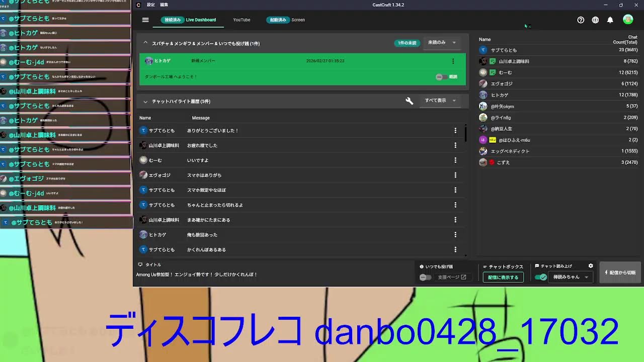Open options for the ヒトカゲ new member entry
The image size is (644, 362).
point(453,61)
